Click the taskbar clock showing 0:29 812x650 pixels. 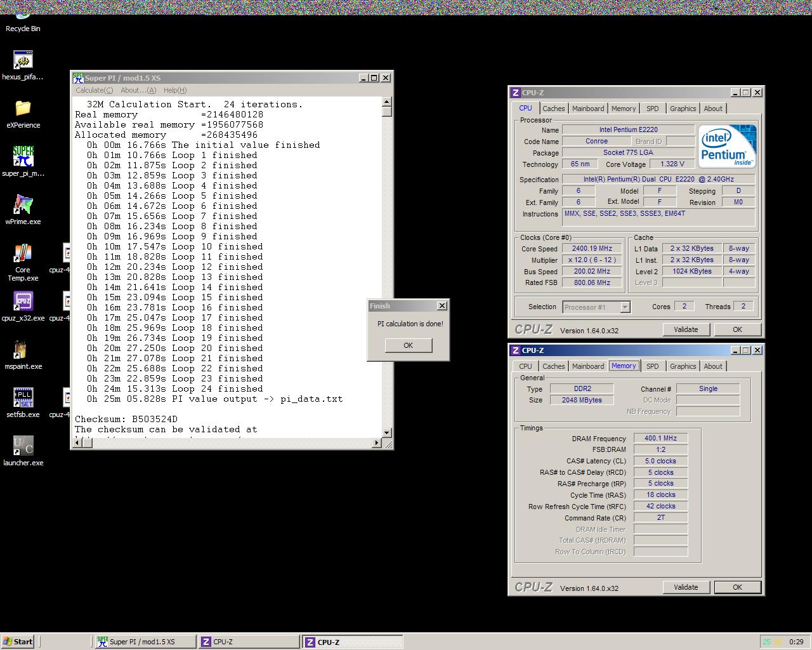(x=796, y=642)
